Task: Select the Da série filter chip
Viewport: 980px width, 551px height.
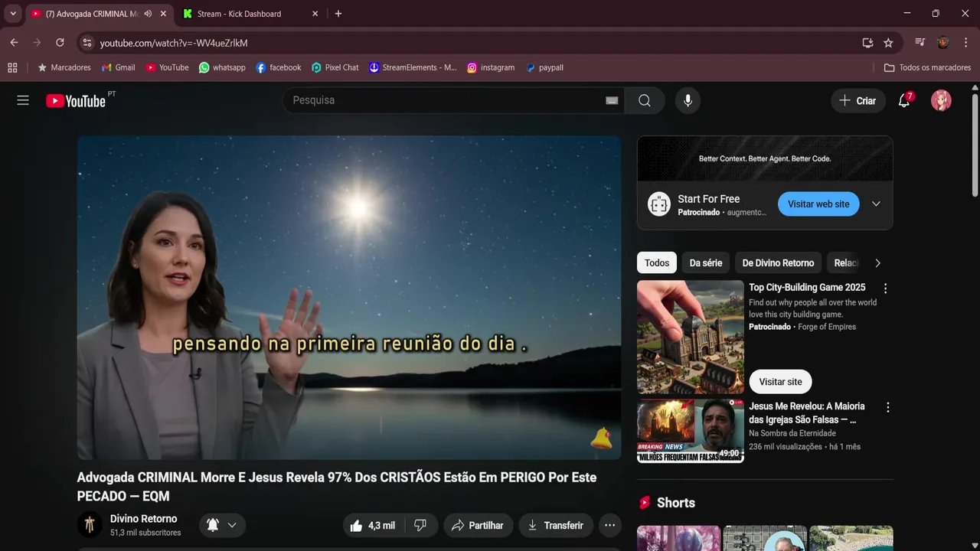Action: 706,262
